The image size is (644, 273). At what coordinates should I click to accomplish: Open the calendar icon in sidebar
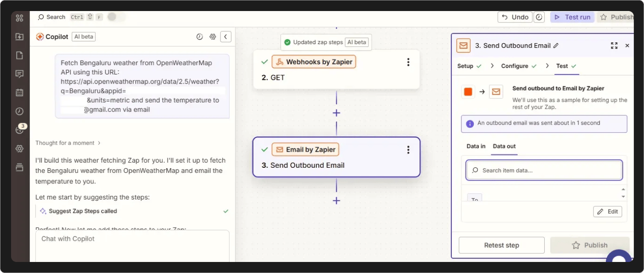(19, 92)
